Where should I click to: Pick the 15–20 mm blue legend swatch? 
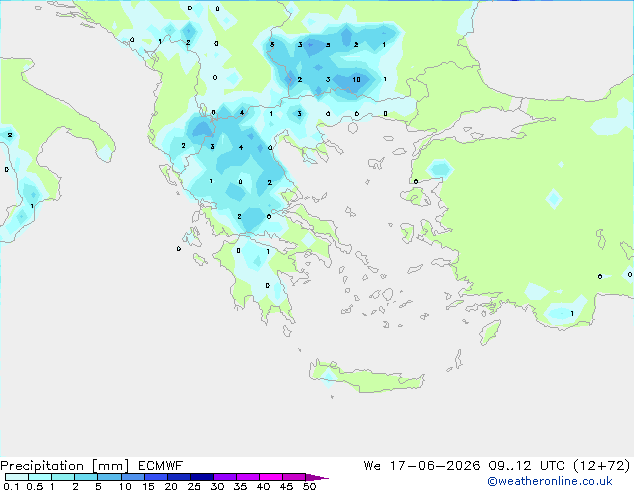[x=156, y=477]
